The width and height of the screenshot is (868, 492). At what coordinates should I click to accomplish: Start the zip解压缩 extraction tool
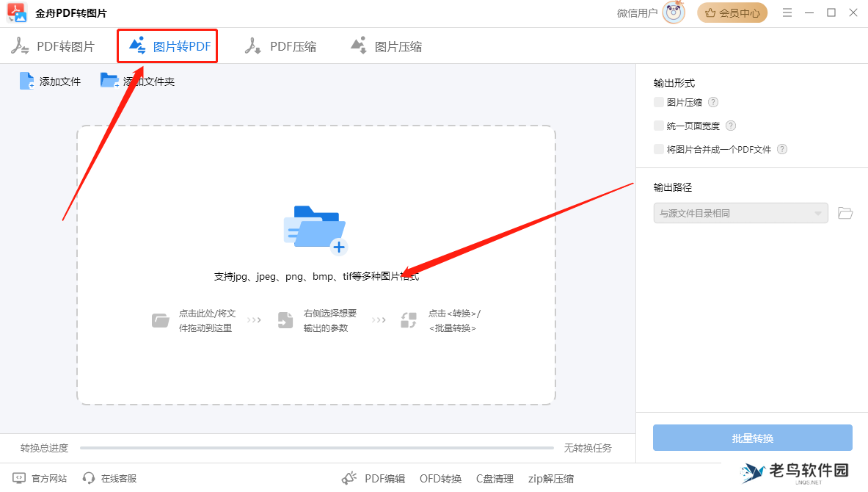coord(550,478)
